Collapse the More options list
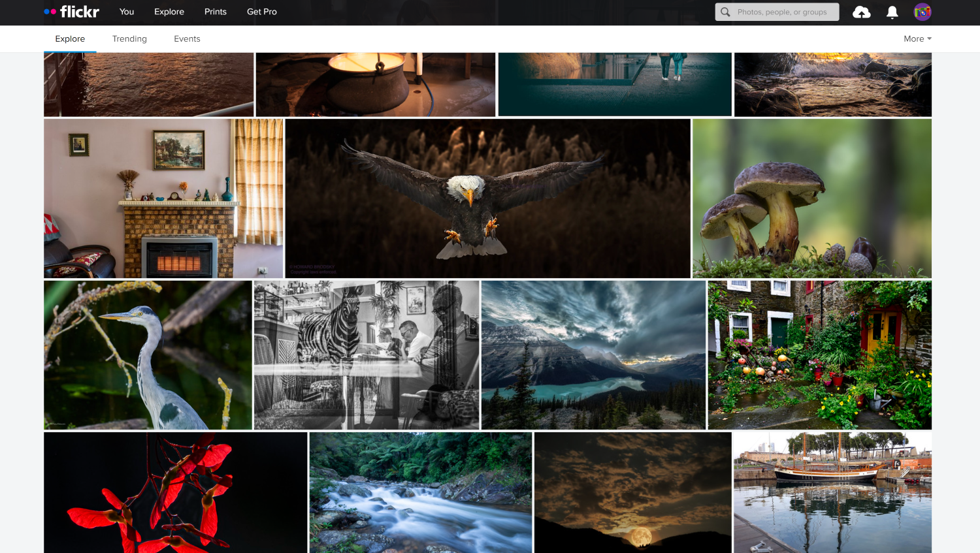This screenshot has width=980, height=553. click(917, 39)
